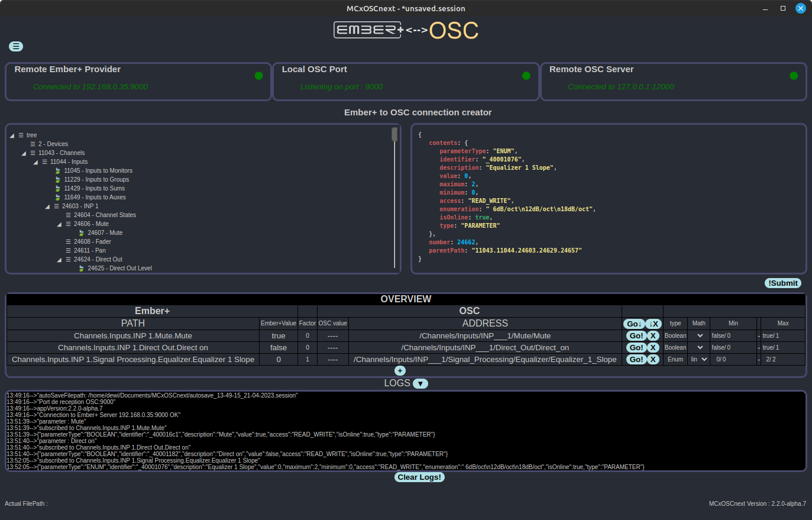Screen dimensions: 812x520
Task: Remove the Equalizer 1 Slope row with X
Action: coord(653,359)
